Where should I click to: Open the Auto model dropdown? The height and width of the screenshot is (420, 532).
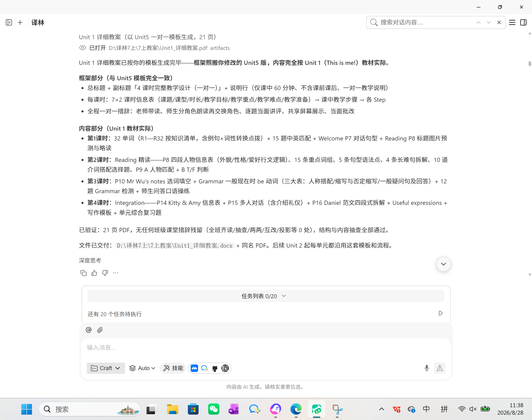click(x=142, y=368)
